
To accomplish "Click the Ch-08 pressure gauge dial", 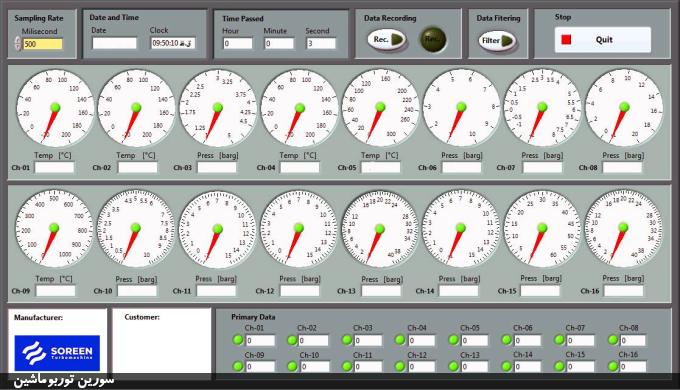I will point(624,107).
